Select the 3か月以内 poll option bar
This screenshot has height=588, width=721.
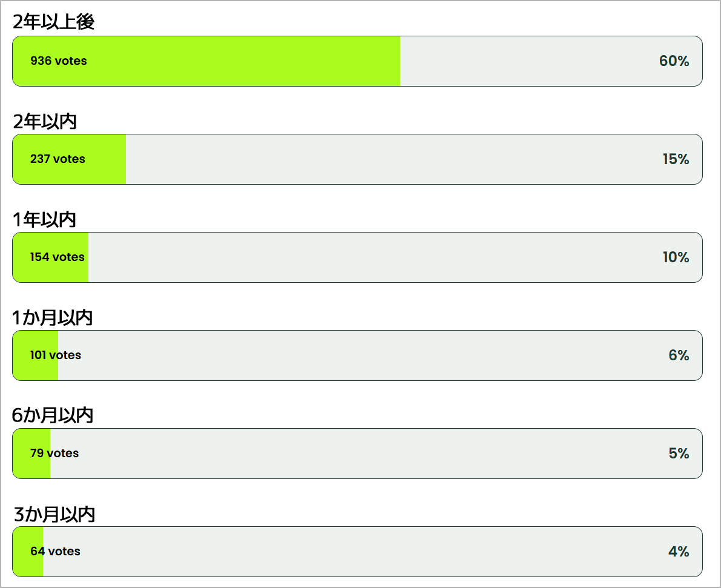pos(357,551)
